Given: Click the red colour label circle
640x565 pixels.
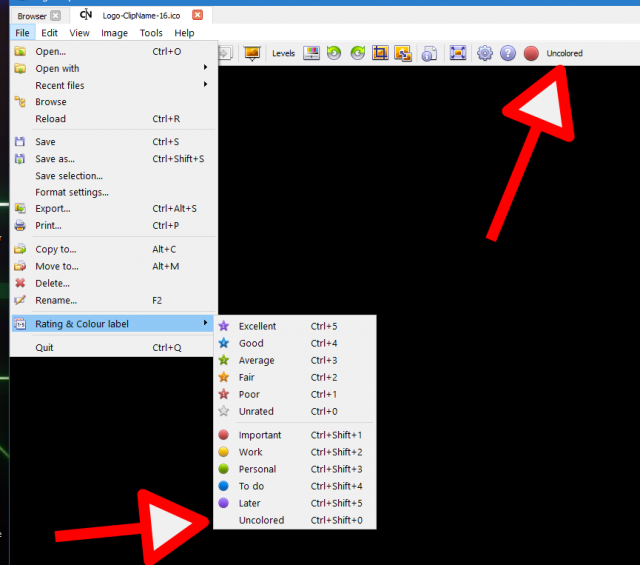Looking at the screenshot, I should pos(531,53).
